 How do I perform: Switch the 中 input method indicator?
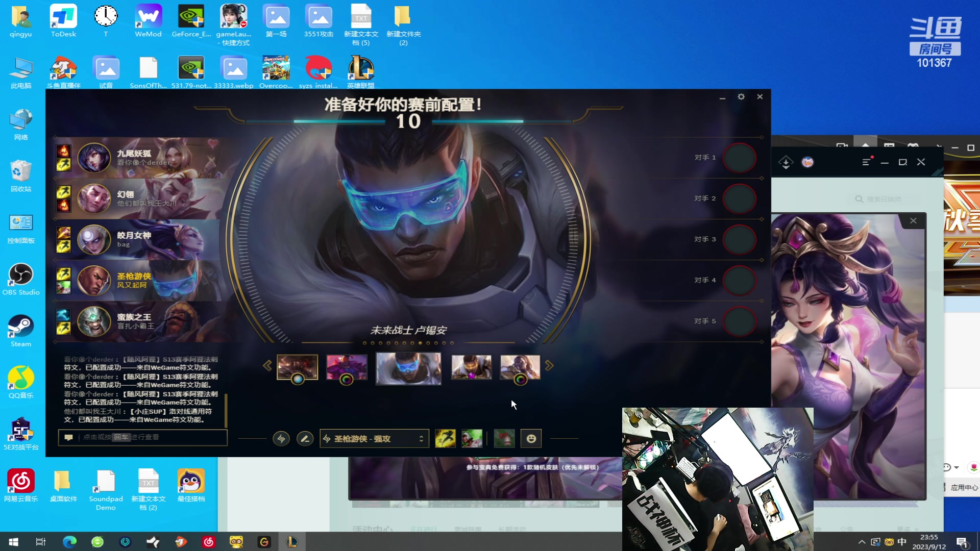[902, 542]
